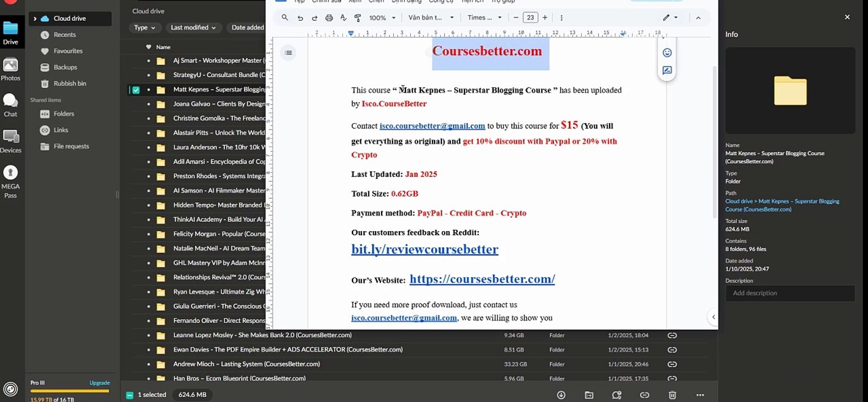Click the document's vertical scrollbar
The height and width of the screenshot is (402, 868).
pyautogui.click(x=715, y=142)
